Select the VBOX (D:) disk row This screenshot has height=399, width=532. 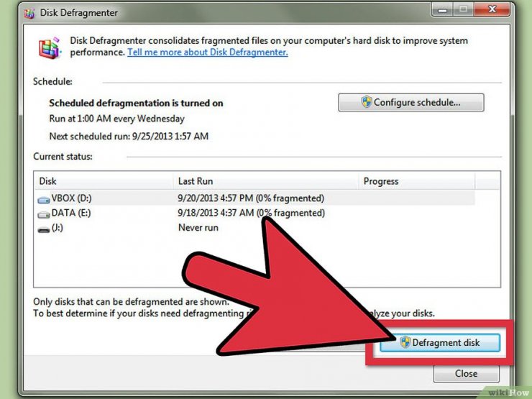[x=254, y=198]
